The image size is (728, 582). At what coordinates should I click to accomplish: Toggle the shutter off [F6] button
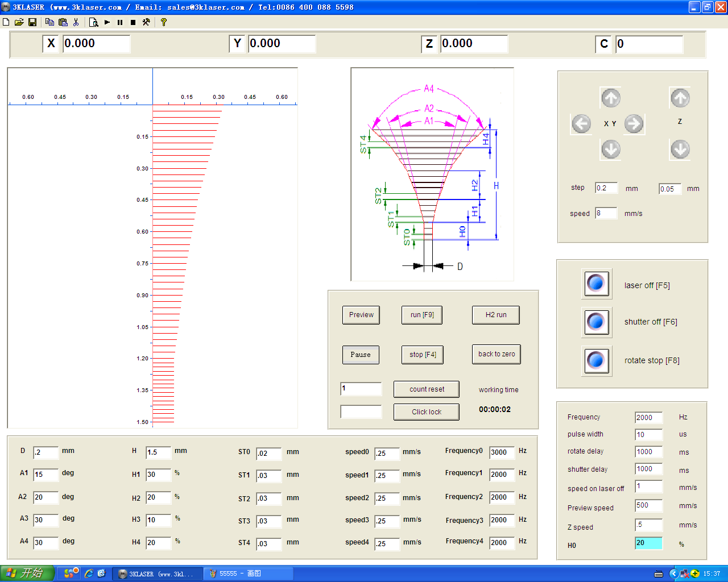point(596,322)
